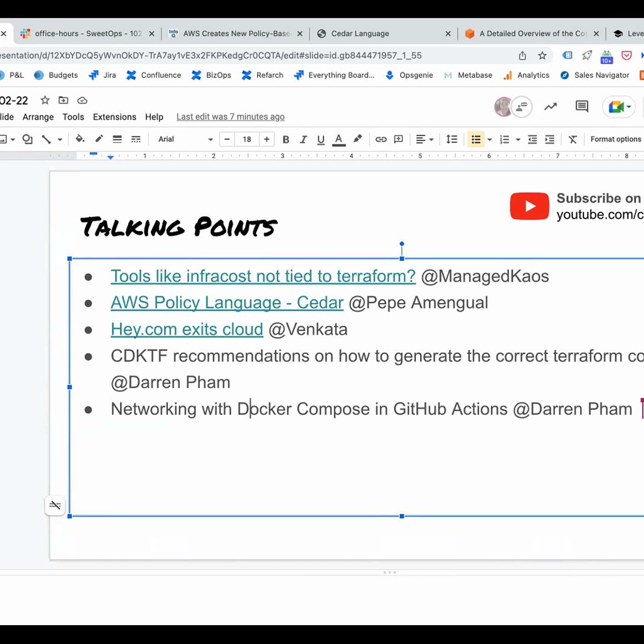Increase the indent level
The image size is (644, 644).
point(550,139)
